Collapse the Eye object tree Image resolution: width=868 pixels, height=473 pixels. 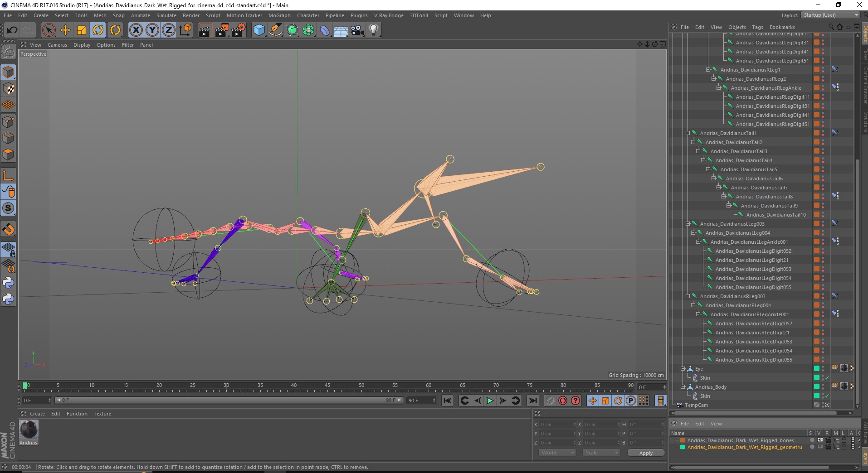(x=683, y=369)
